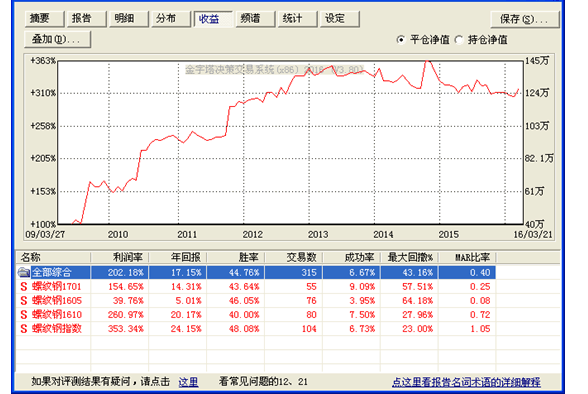
Task: Select the 全部综合 row name
Action: click(52, 272)
